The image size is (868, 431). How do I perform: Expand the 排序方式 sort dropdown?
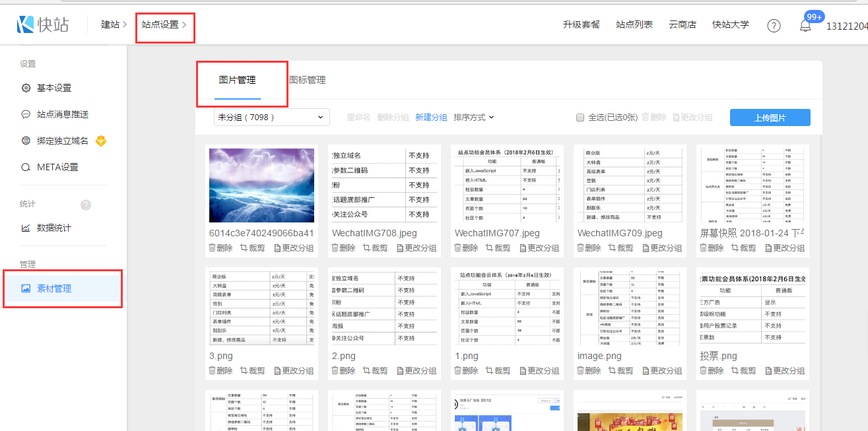pyautogui.click(x=474, y=117)
